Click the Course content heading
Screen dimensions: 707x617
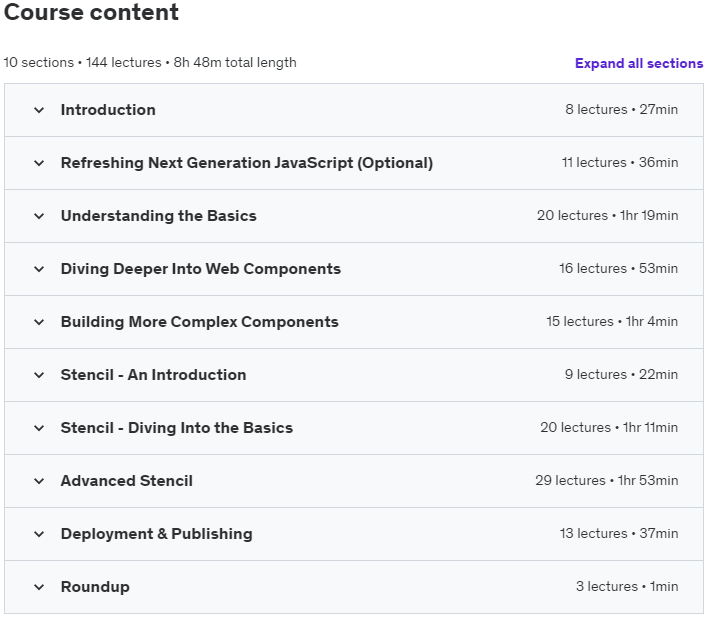92,12
